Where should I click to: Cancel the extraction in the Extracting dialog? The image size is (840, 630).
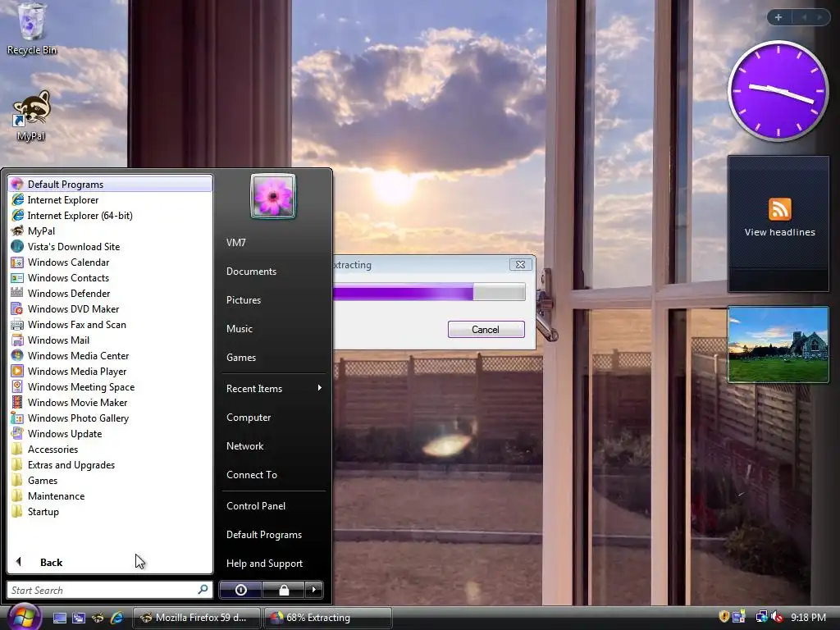pyautogui.click(x=486, y=330)
